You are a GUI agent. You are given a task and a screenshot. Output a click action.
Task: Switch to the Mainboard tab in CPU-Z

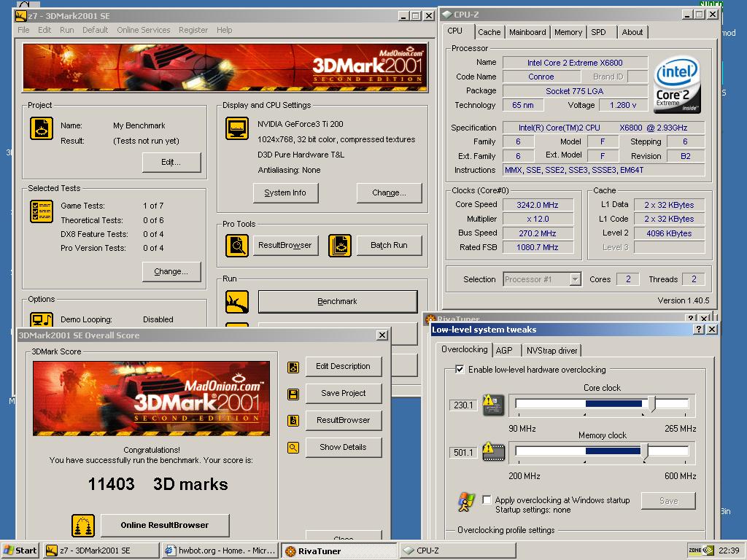click(x=527, y=32)
